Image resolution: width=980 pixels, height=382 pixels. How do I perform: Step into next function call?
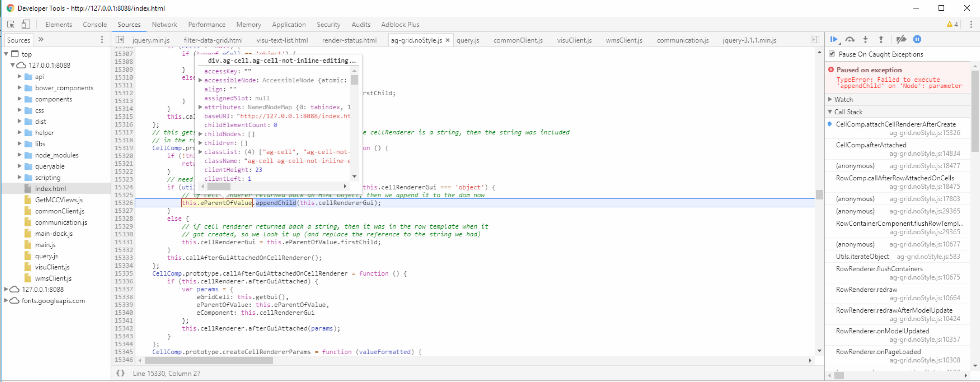click(865, 40)
